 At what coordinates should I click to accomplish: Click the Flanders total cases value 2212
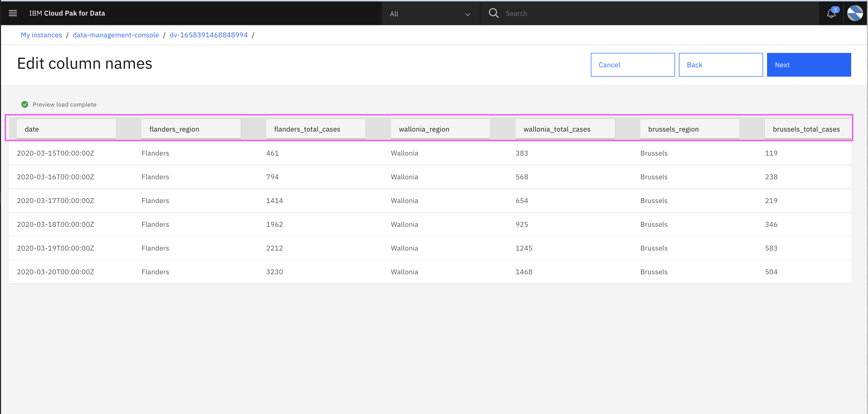[275, 248]
